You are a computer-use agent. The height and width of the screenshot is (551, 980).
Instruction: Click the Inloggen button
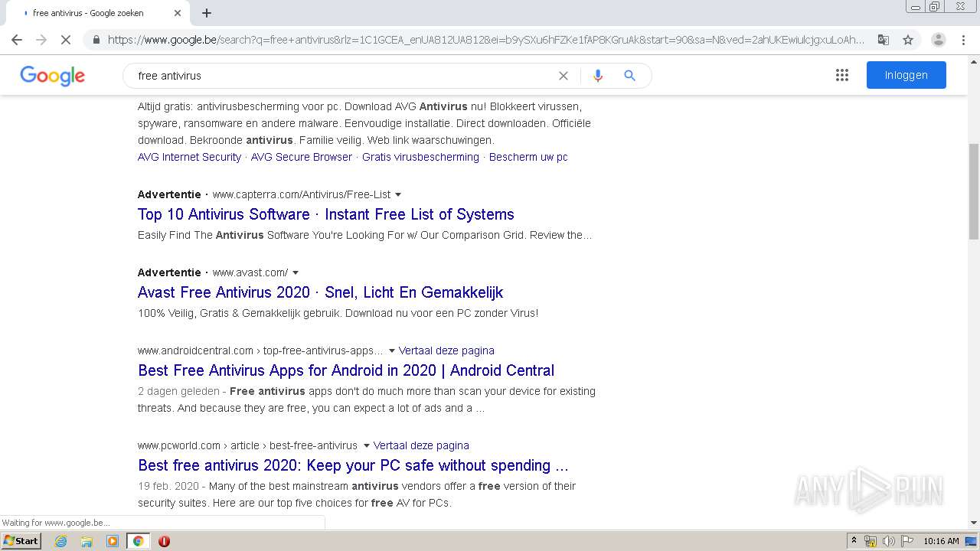[906, 75]
